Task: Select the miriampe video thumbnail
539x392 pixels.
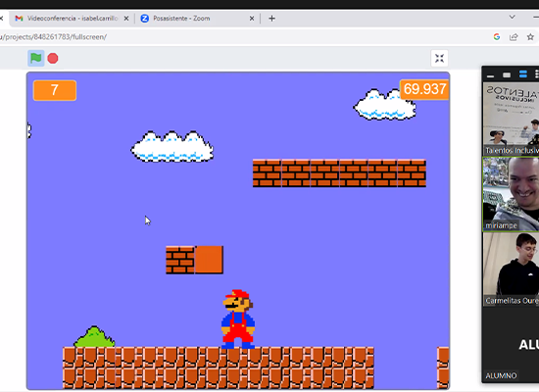Action: 512,194
